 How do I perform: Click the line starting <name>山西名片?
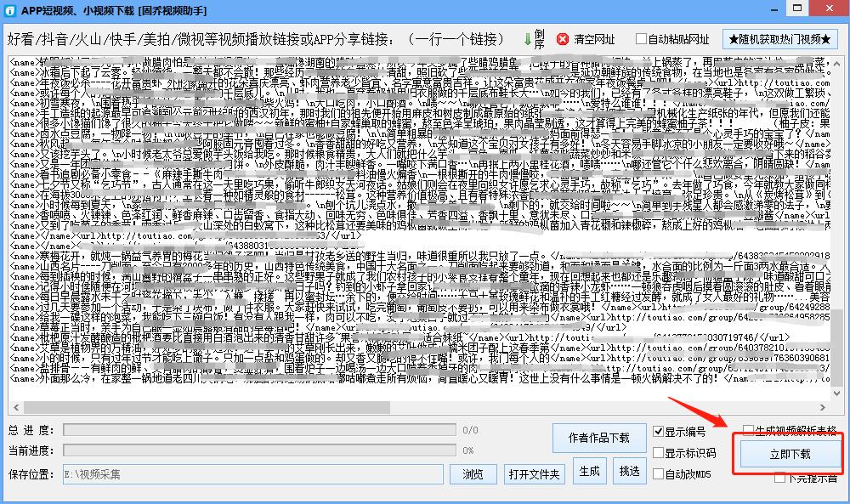[420, 266]
